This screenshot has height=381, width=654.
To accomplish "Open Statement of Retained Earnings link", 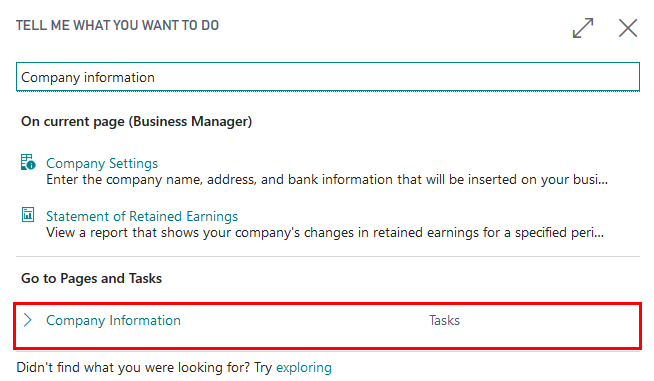I will tap(142, 216).
